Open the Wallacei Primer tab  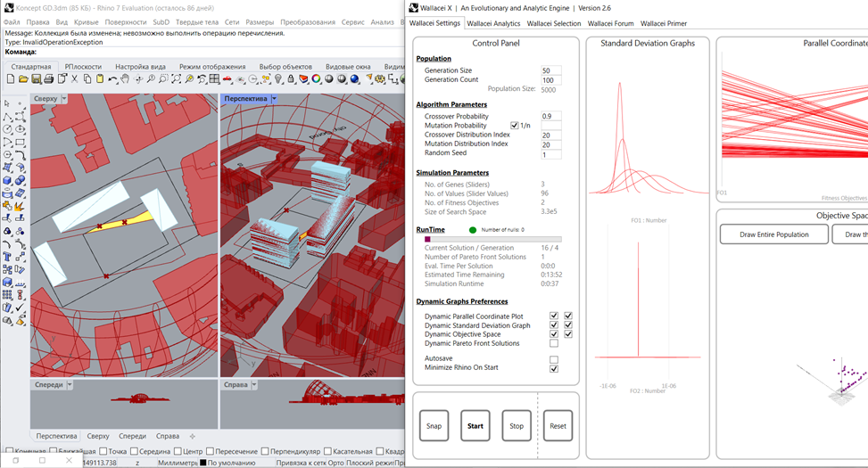(663, 23)
